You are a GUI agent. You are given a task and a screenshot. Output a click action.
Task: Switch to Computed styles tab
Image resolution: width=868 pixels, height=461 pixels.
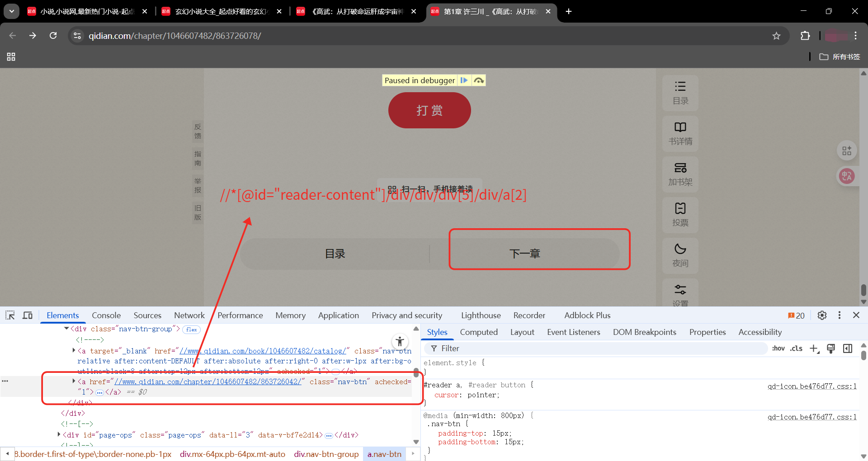[479, 332]
